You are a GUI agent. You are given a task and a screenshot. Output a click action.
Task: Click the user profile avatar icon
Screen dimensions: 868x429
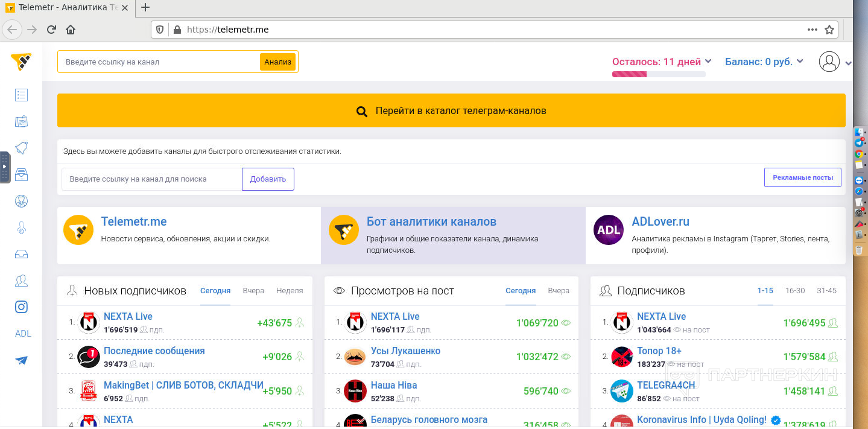coord(829,62)
